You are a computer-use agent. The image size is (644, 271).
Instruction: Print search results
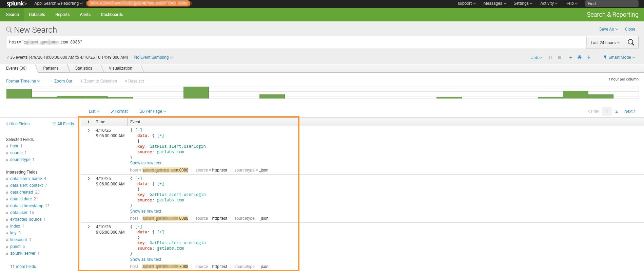pyautogui.click(x=580, y=57)
